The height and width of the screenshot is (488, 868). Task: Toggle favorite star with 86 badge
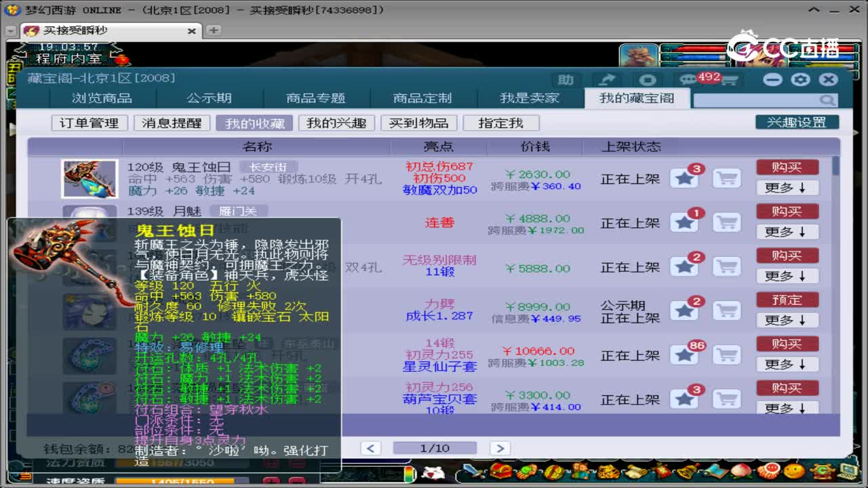[684, 355]
